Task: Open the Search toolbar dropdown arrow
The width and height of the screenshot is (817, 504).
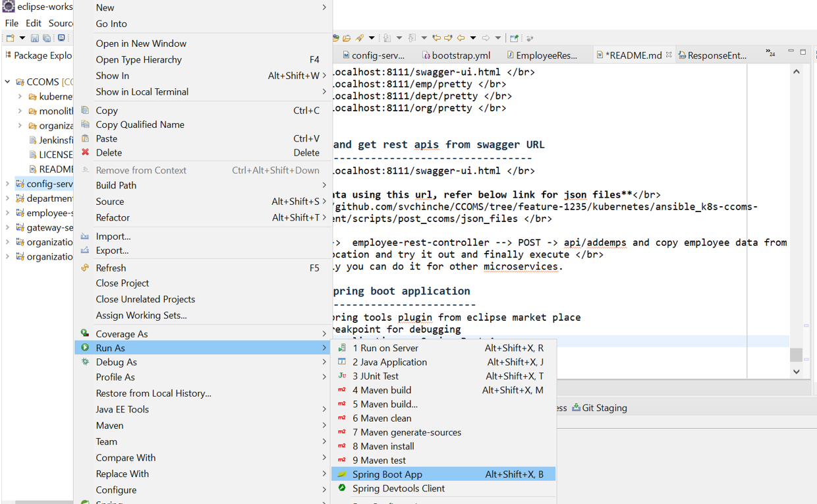Action: 372,38
